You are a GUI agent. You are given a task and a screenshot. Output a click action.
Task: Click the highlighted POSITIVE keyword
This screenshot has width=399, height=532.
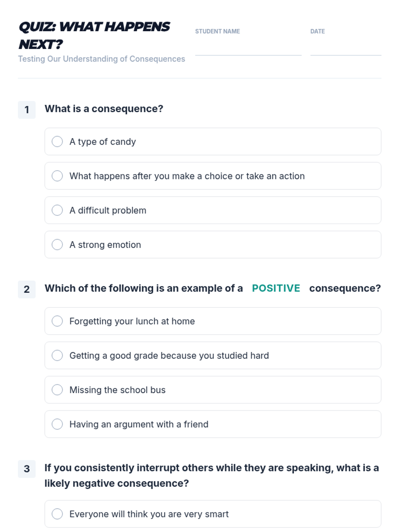pyautogui.click(x=276, y=288)
